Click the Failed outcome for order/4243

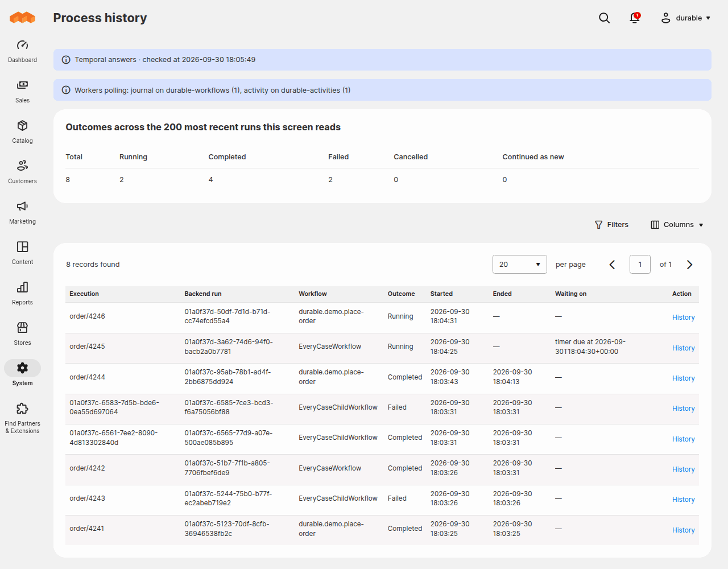tap(397, 498)
